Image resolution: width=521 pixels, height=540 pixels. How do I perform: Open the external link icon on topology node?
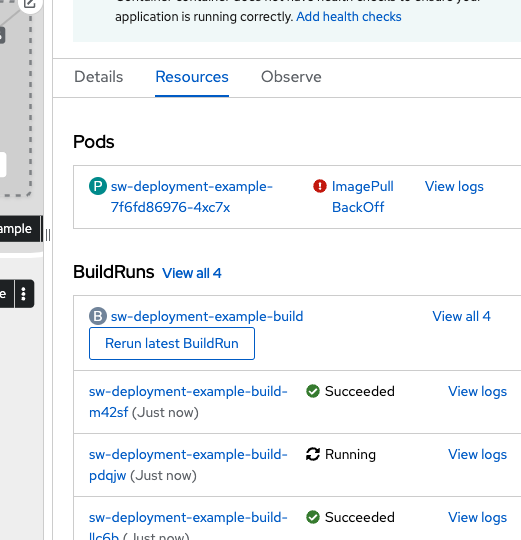[x=30, y=4]
